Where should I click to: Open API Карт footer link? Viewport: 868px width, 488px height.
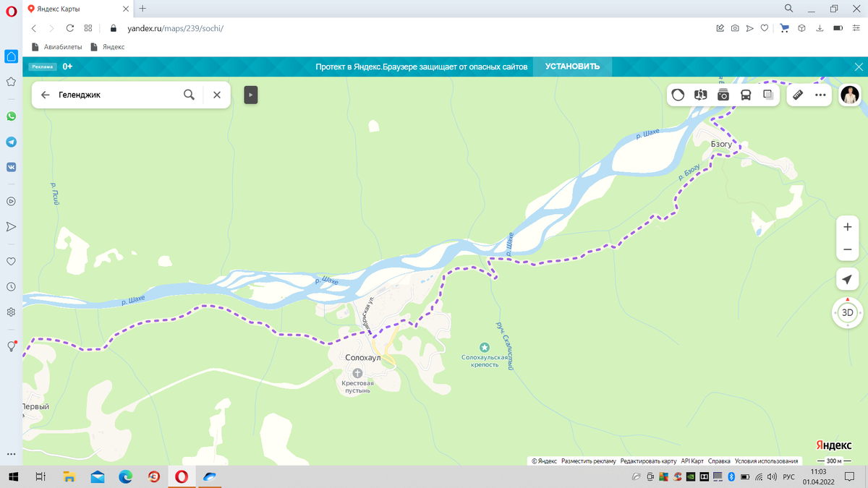point(692,461)
